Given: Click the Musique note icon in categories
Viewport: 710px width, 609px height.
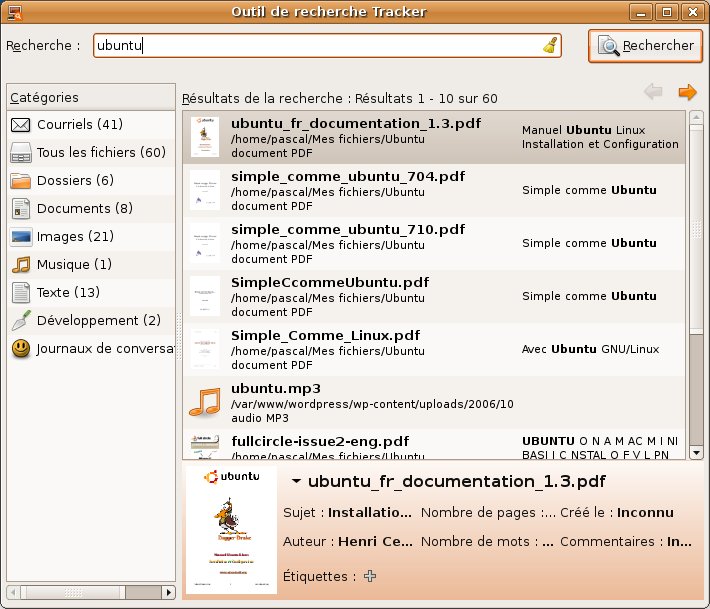Looking at the screenshot, I should pyautogui.click(x=21, y=264).
